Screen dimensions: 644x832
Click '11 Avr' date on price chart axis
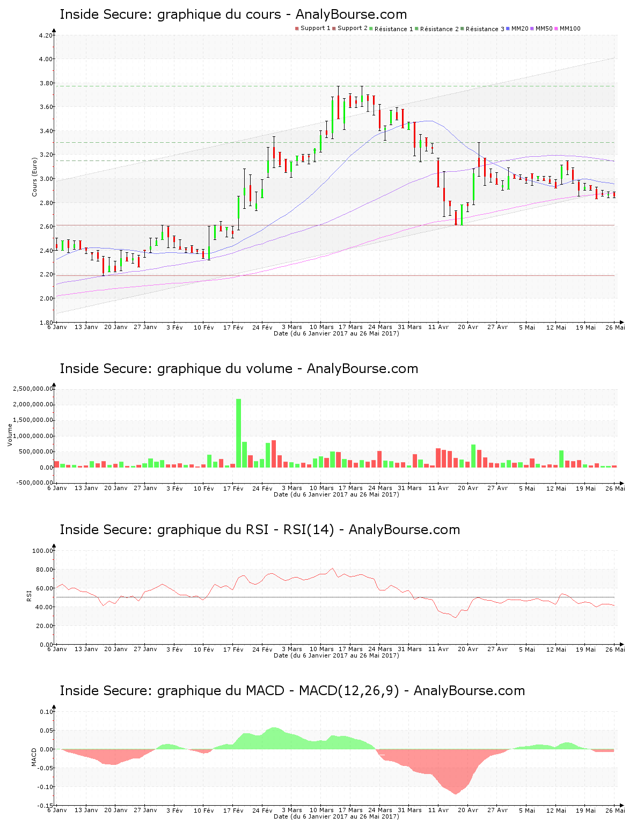439,327
